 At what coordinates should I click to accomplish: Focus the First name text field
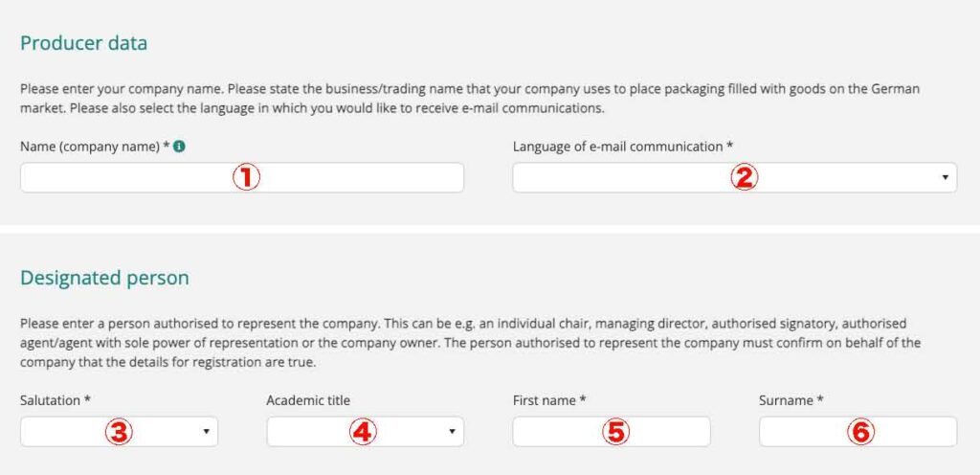[612, 432]
